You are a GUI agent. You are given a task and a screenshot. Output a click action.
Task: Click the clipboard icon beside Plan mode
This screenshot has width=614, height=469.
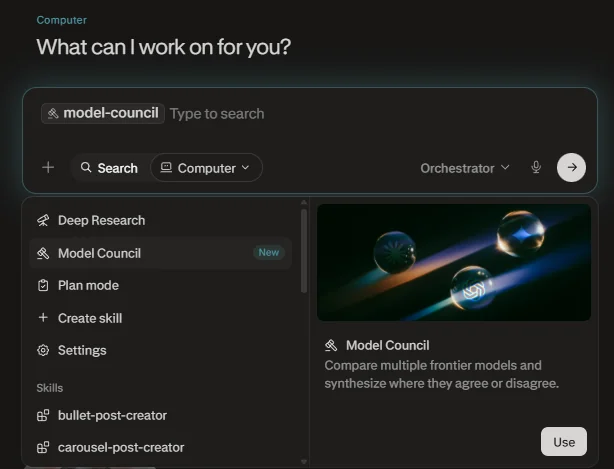pos(43,285)
